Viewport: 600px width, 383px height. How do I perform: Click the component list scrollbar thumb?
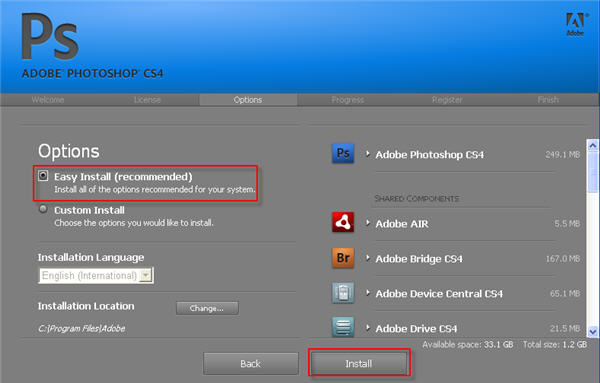point(593,172)
